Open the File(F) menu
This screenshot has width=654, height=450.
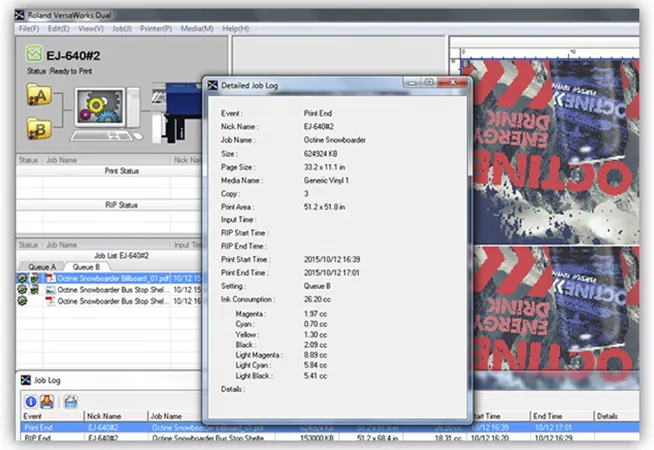[29, 29]
